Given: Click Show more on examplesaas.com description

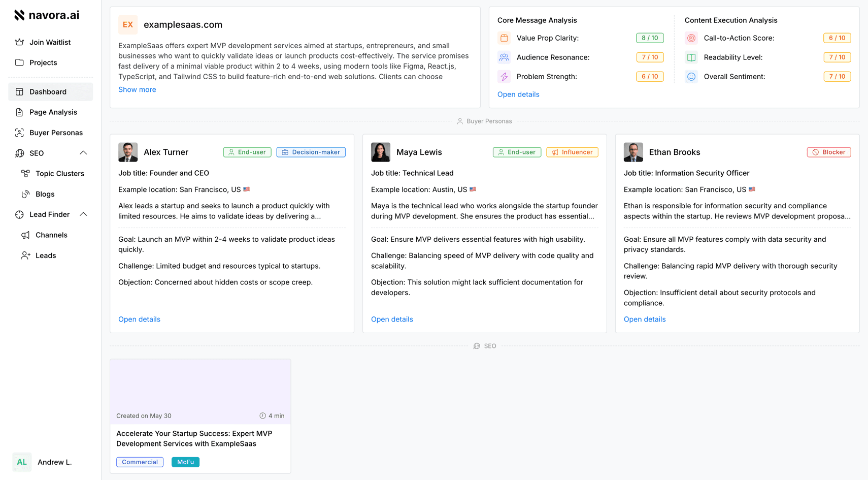Looking at the screenshot, I should click(137, 89).
